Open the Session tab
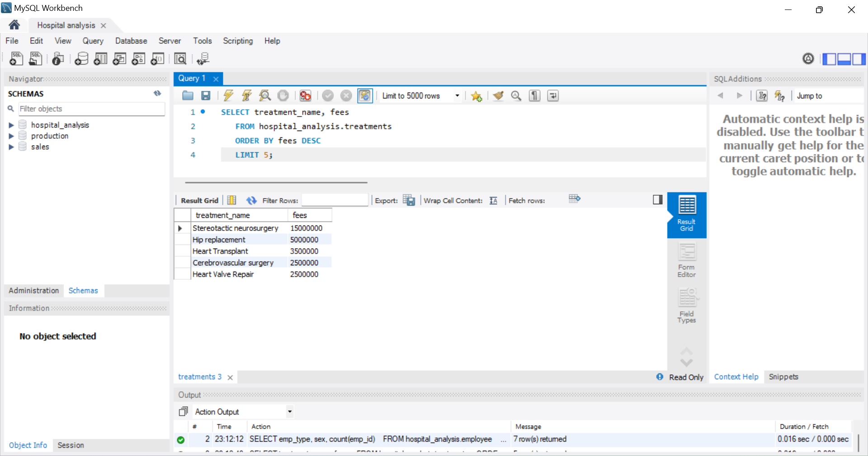Viewport: 868px width, 456px height. tap(71, 445)
